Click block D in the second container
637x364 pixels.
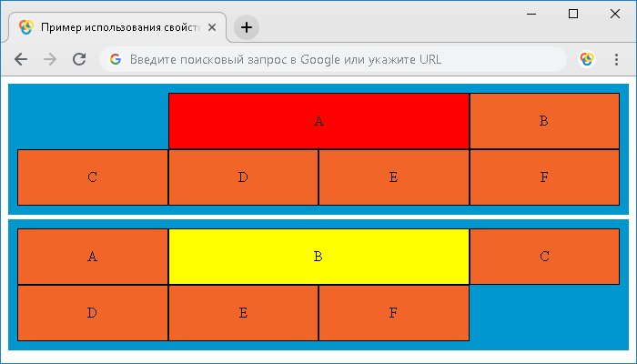(x=93, y=313)
